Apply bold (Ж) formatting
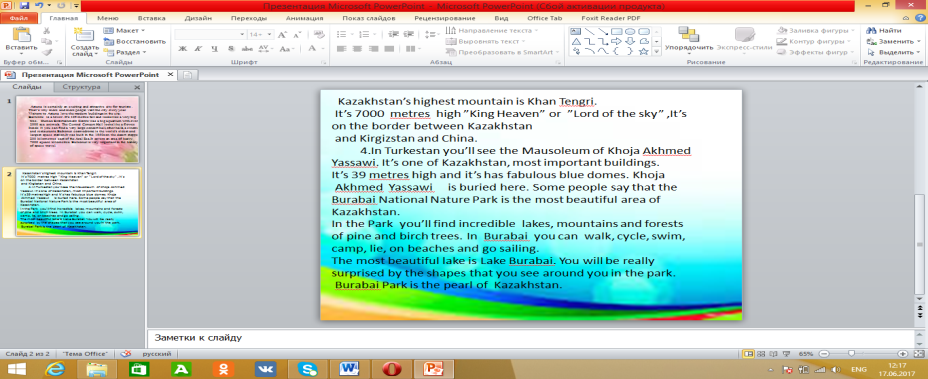Viewport: 928px width, 379px height. (182, 49)
